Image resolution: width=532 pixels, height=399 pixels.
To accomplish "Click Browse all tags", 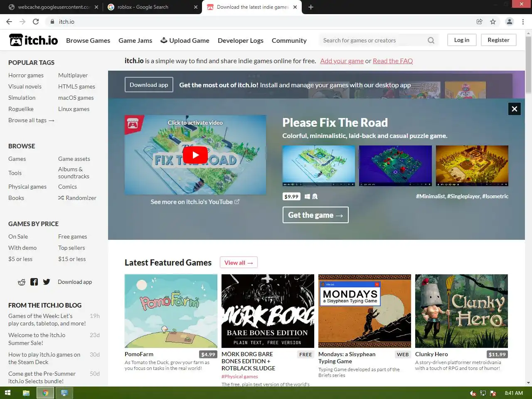I will click(31, 120).
